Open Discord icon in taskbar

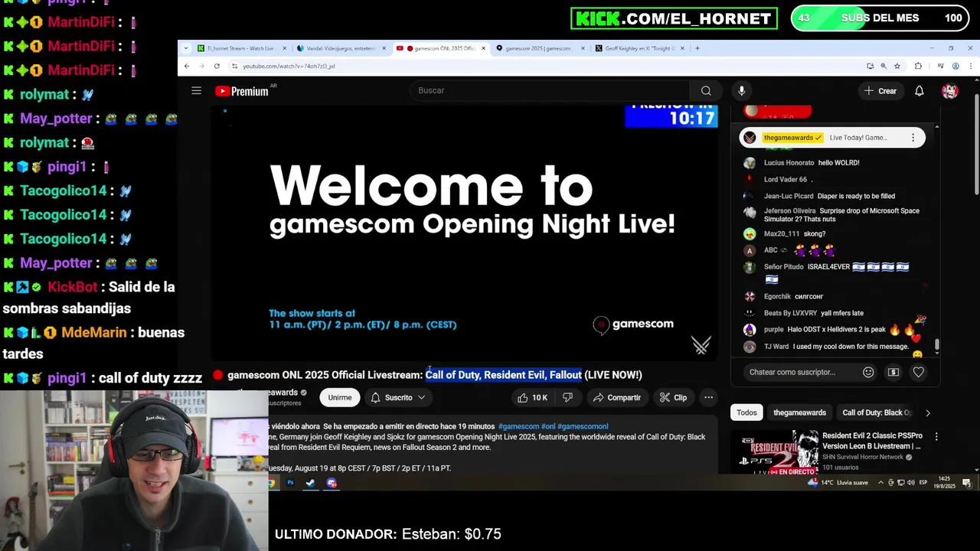pos(332,483)
